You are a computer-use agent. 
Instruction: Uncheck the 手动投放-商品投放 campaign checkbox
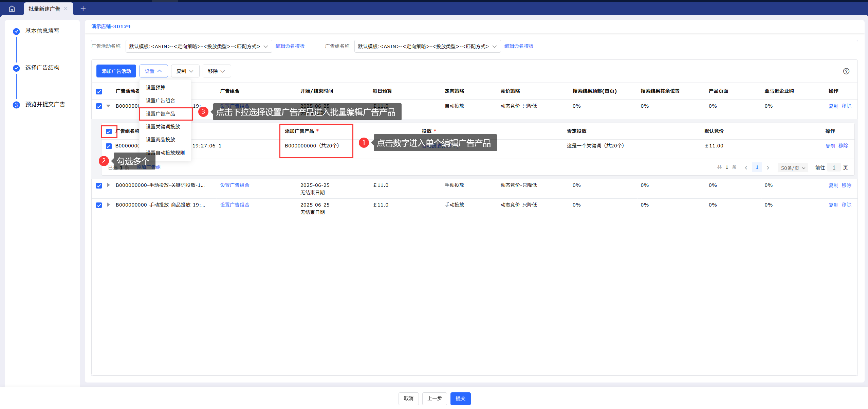point(99,205)
